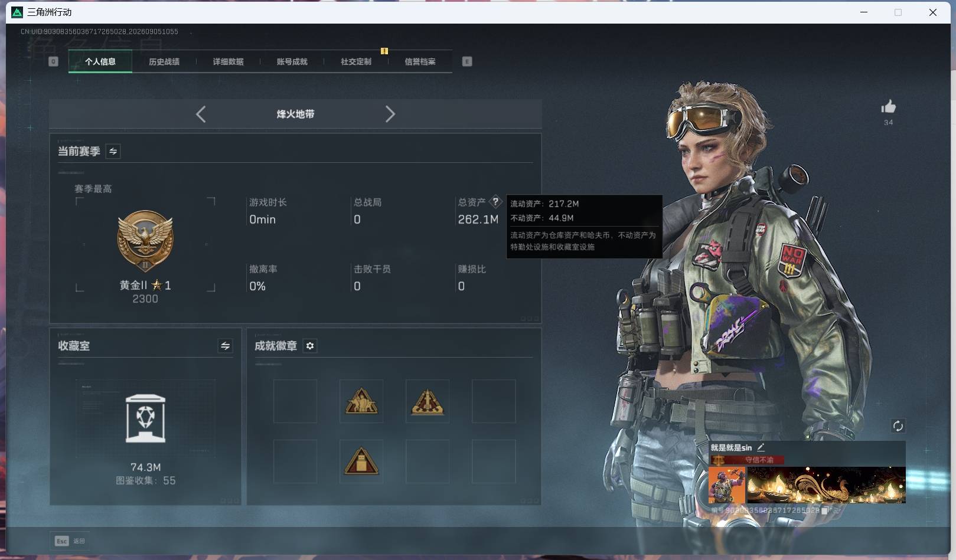Toggle the 收藏室 switch icon
Screen dimensions: 956x560
click(x=225, y=346)
